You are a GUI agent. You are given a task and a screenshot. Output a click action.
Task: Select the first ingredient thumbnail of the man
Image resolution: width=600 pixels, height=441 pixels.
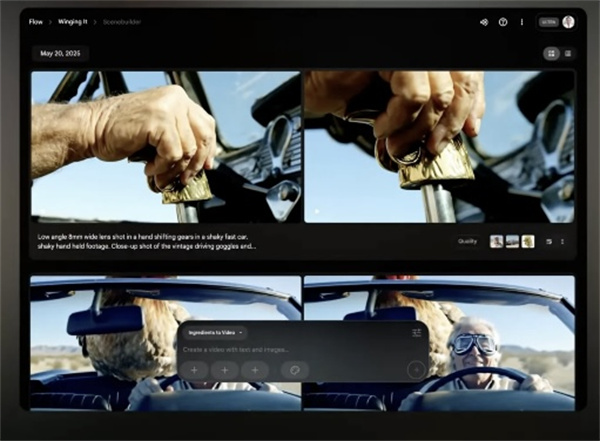[496, 242]
